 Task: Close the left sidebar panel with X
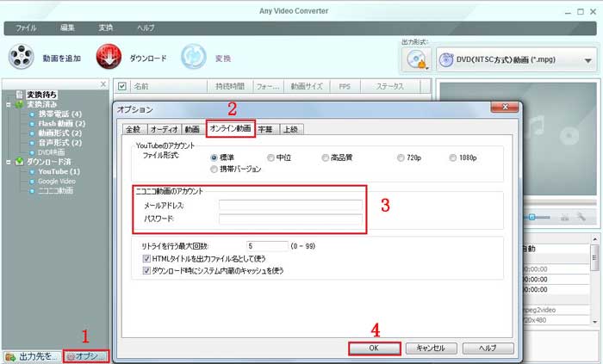[x=103, y=84]
